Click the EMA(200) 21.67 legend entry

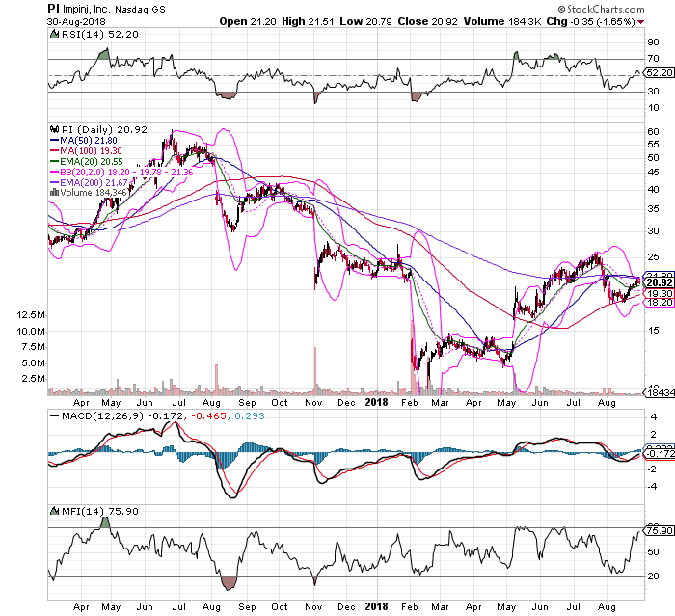89,182
